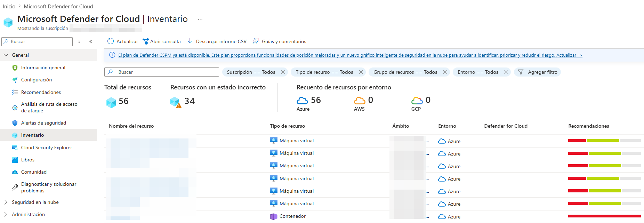Click Descargar informe CSV label
644x223 pixels.
pos(221,41)
